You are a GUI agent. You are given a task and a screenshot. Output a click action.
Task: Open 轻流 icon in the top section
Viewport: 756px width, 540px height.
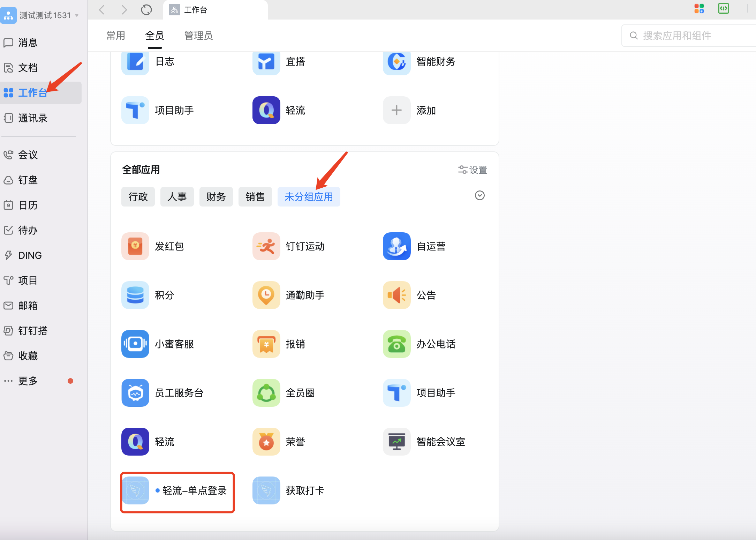[x=266, y=110]
